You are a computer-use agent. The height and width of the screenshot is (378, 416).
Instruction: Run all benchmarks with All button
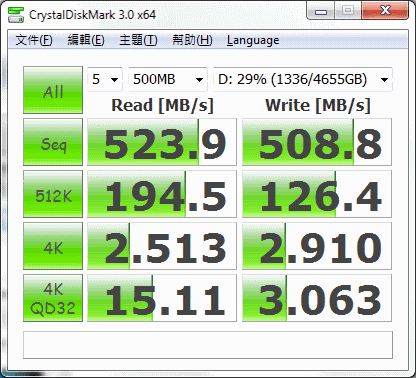[x=53, y=90]
